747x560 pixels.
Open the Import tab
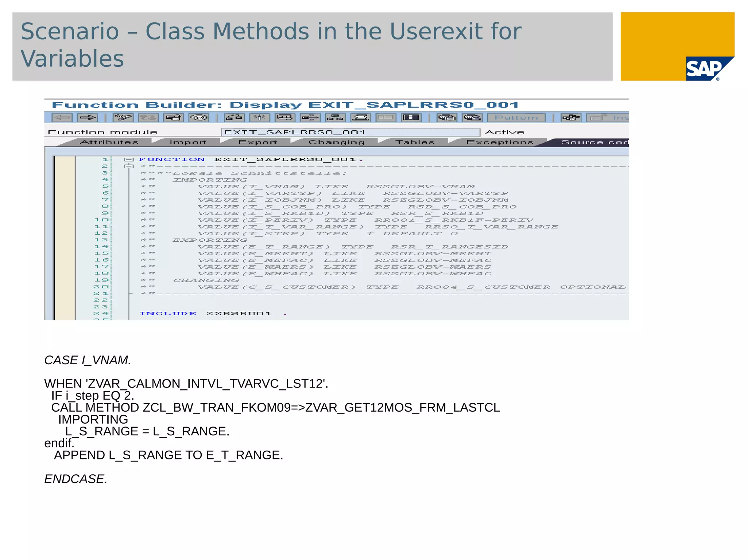coord(188,142)
